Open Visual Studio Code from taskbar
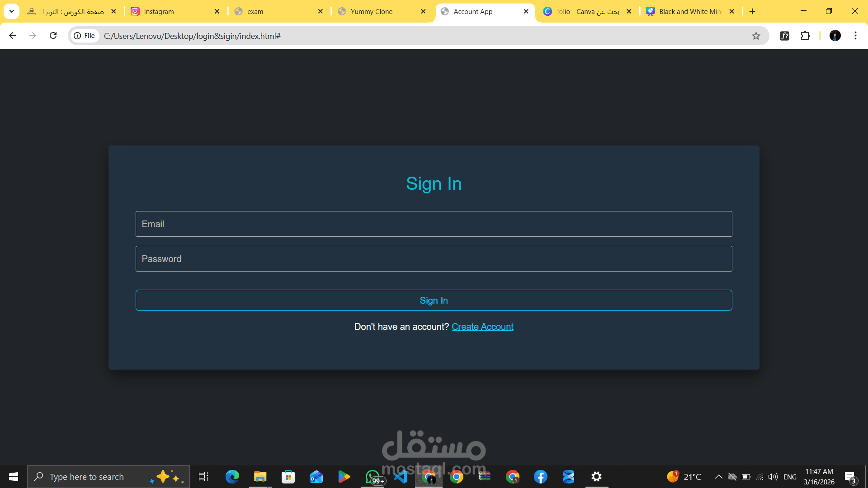 [401, 477]
